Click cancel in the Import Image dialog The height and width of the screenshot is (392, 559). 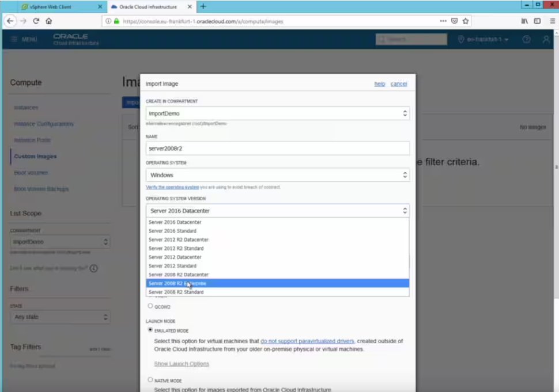click(x=399, y=83)
